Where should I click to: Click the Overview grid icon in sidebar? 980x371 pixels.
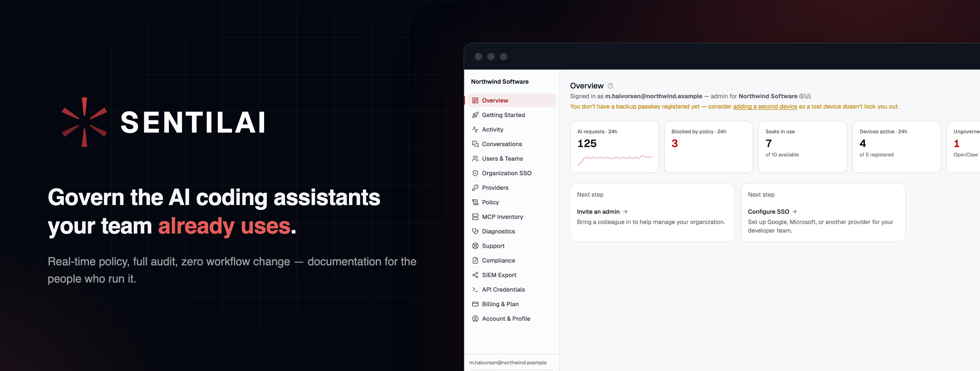[475, 100]
